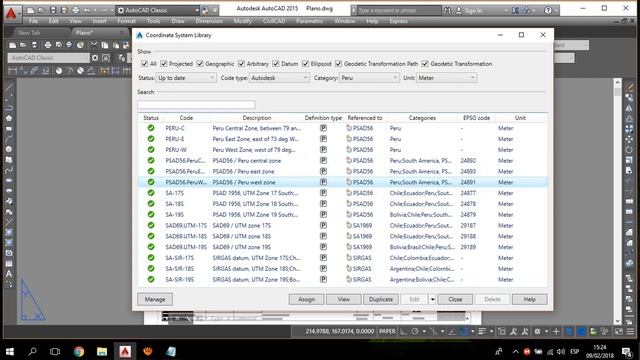The image size is (640, 360).
Task: Select the PERU-E coordinate system row
Action: click(342, 139)
